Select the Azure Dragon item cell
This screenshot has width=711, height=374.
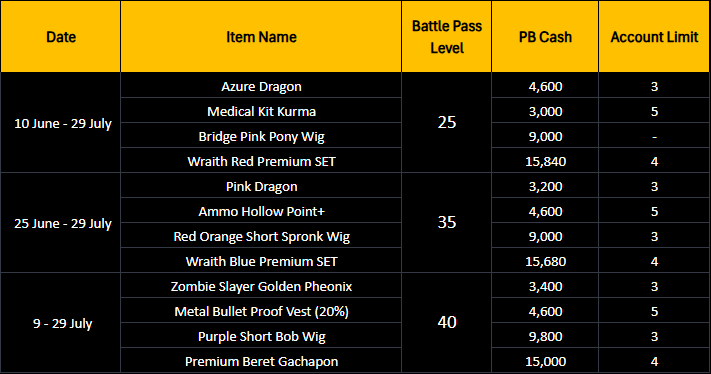click(261, 86)
